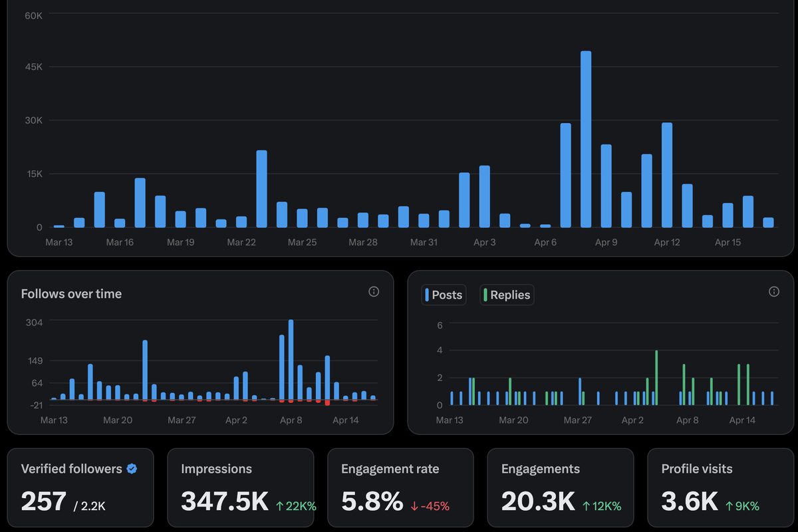
Task: Click the green up arrow next to 22K%
Action: [280, 506]
